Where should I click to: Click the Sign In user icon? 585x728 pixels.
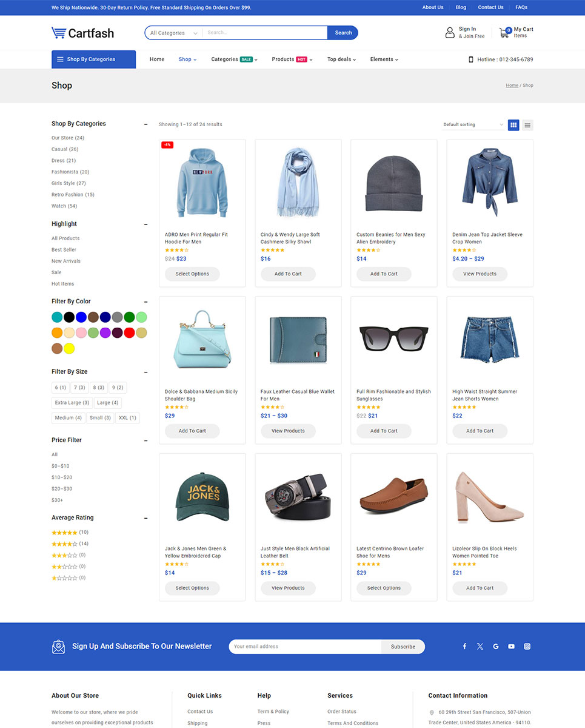point(450,33)
